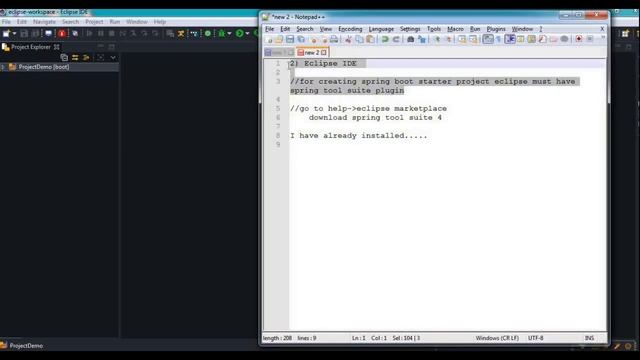
Task: Maximize the Project Explorer view
Action: point(111,47)
